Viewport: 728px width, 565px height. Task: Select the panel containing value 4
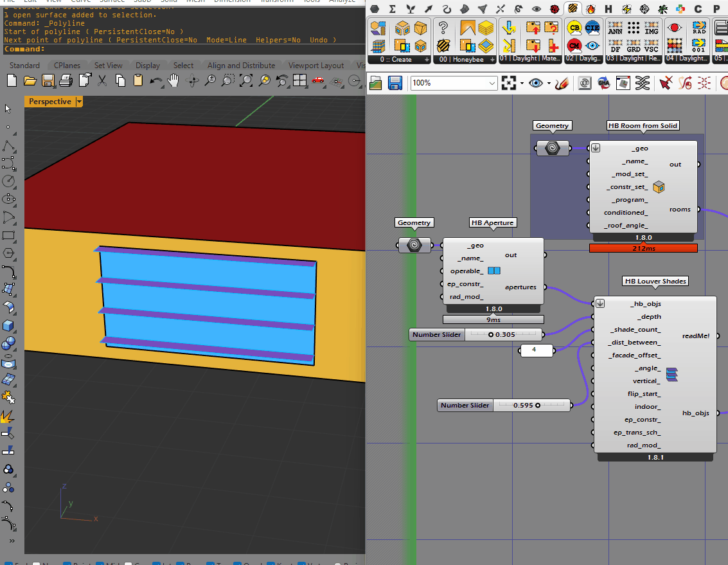[537, 350]
